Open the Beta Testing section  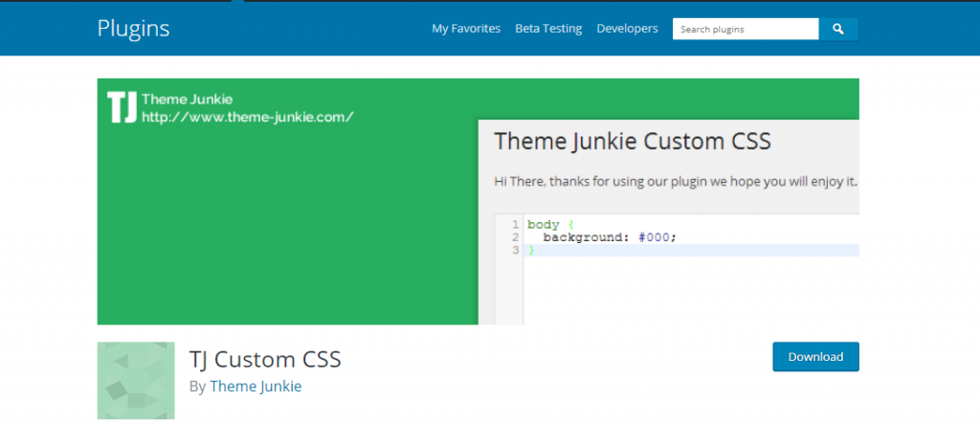548,29
